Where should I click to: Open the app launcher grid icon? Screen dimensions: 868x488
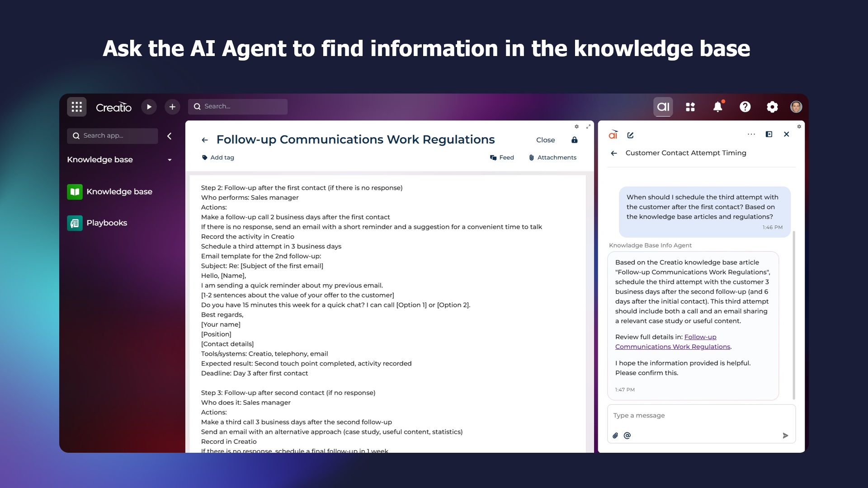point(76,107)
